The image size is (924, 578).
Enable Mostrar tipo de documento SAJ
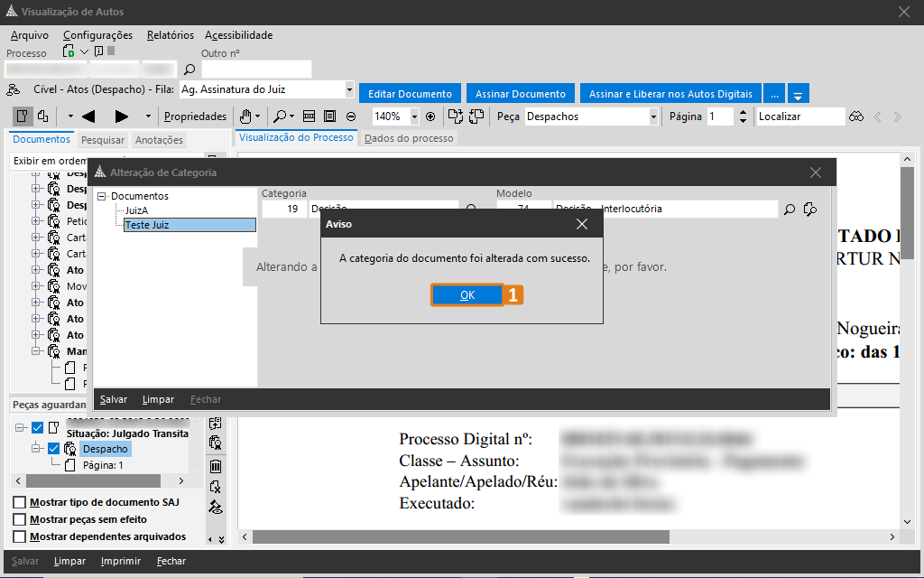[19, 503]
